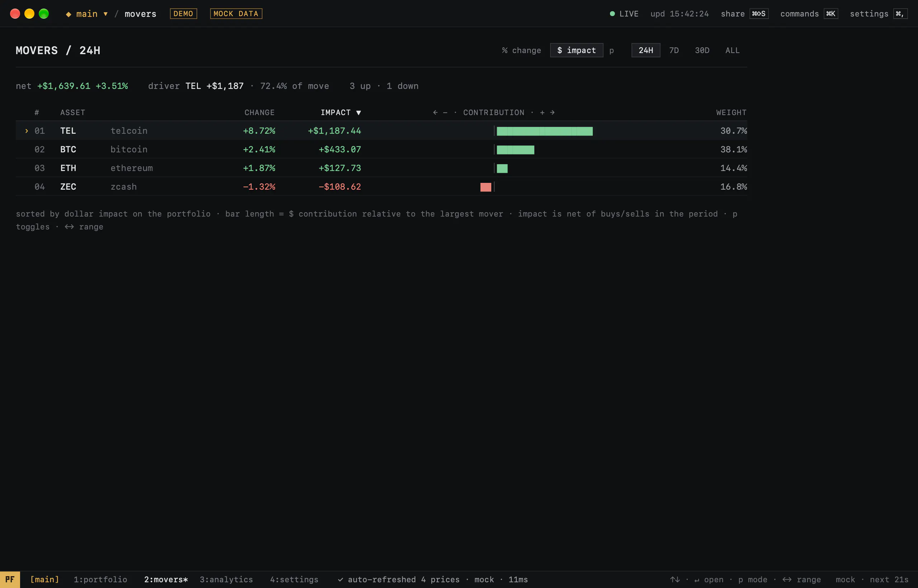
Task: Select $ impact mode
Action: [x=576, y=51]
